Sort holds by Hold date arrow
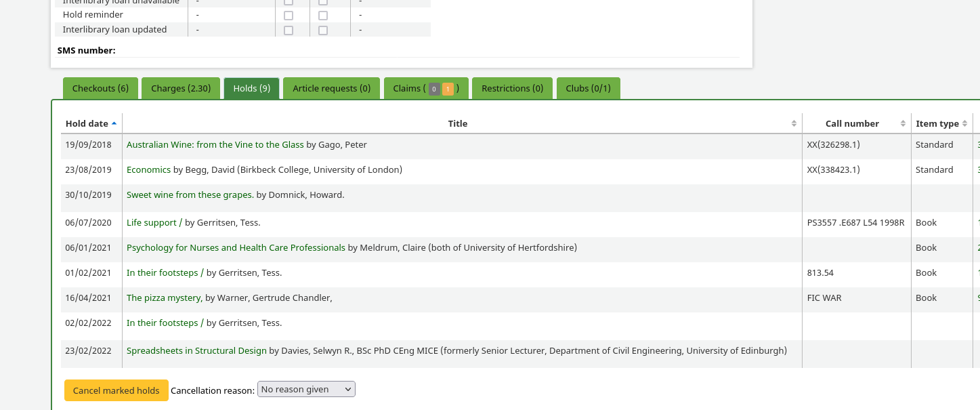This screenshot has height=410, width=980. (x=114, y=123)
